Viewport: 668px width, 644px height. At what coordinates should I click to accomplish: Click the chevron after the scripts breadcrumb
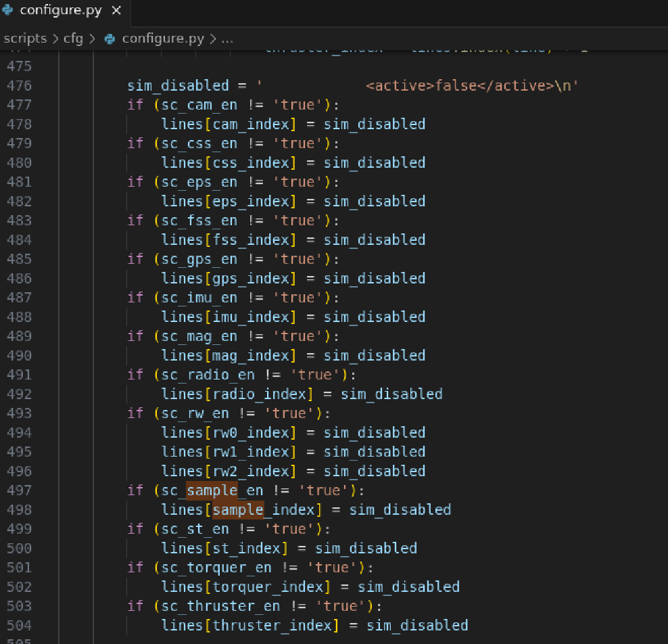click(55, 39)
